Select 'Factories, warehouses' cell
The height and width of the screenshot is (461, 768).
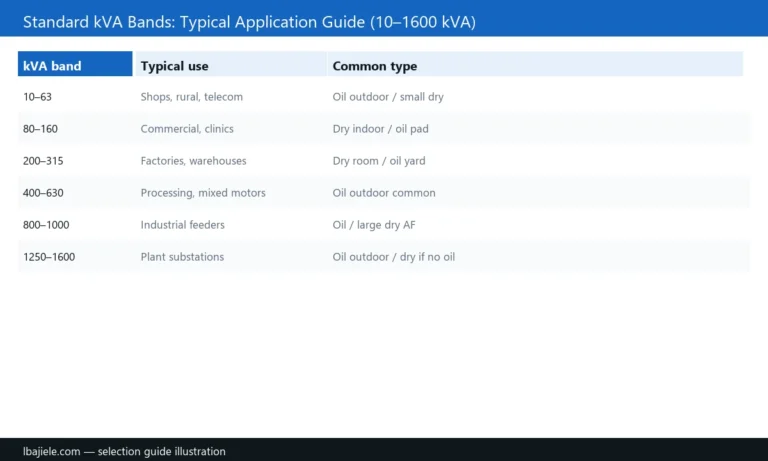click(193, 161)
